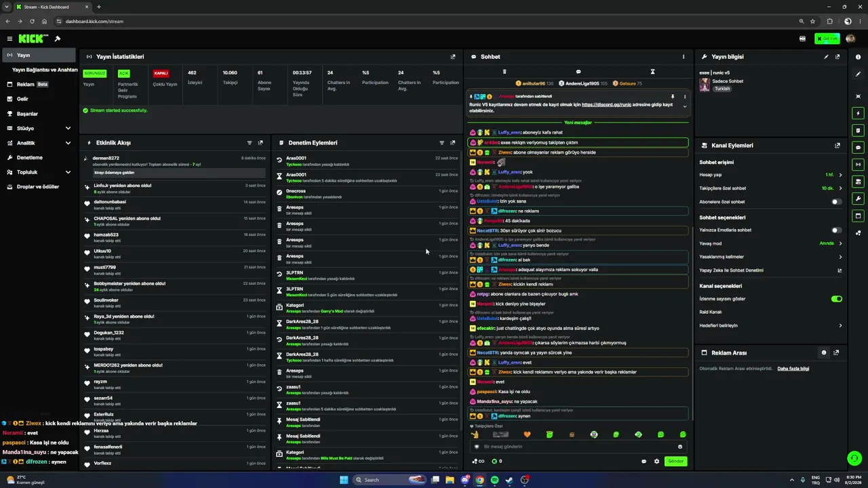868x488 pixels.
Task: Click the wrench icon in right sidebar
Action: 859,199
